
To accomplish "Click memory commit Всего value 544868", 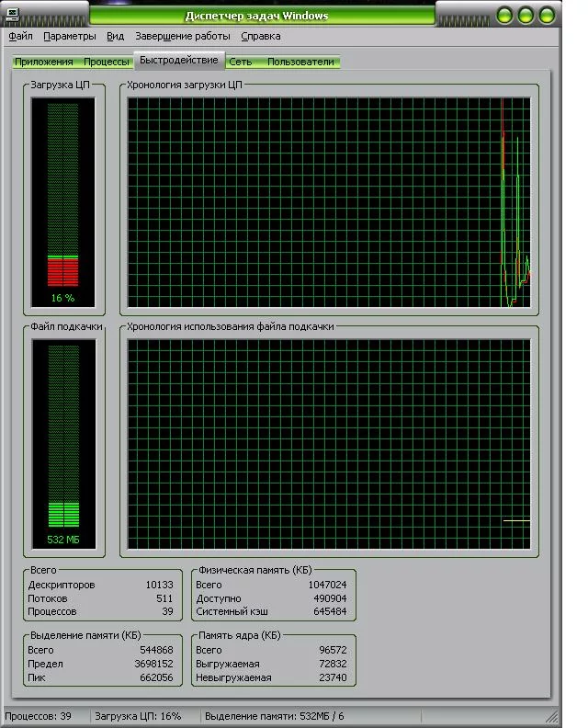I will (156, 650).
